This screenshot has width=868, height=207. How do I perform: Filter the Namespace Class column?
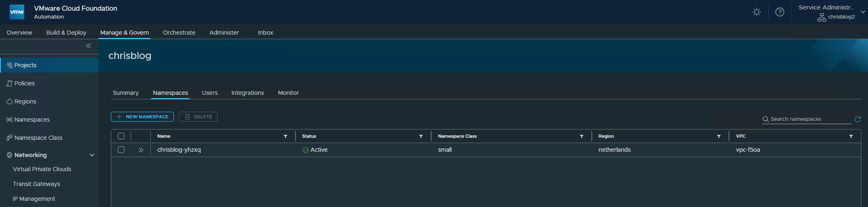(x=582, y=136)
